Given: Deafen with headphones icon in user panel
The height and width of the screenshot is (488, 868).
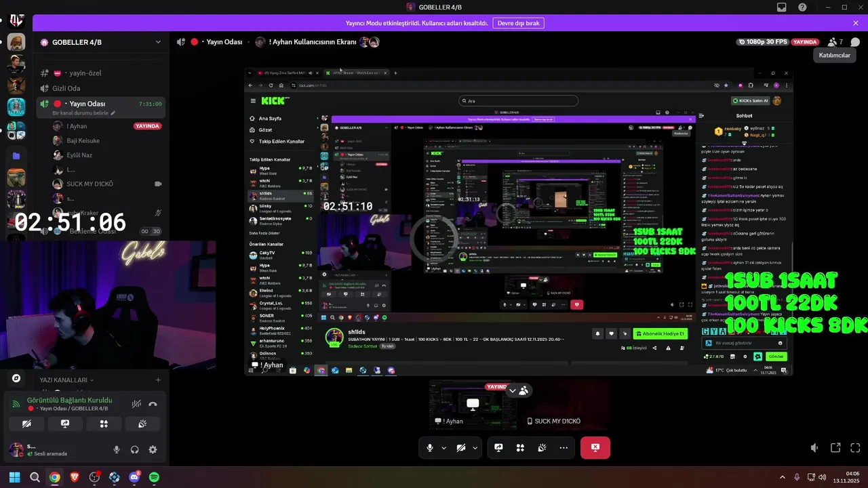Looking at the screenshot, I should pos(135,449).
